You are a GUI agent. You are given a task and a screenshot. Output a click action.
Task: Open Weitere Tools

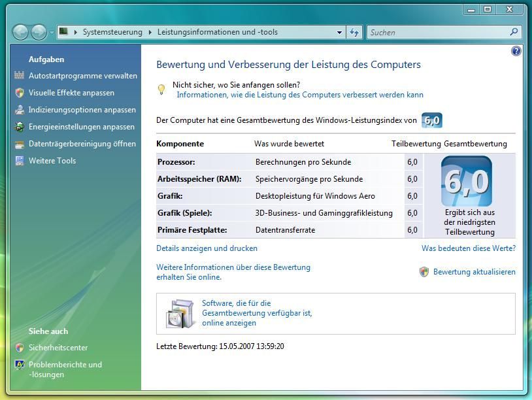click(52, 161)
